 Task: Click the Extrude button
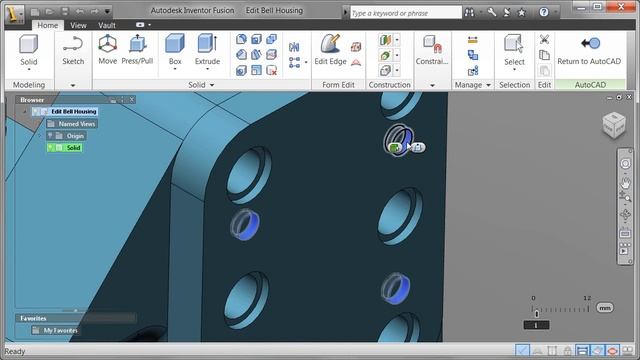click(x=207, y=50)
